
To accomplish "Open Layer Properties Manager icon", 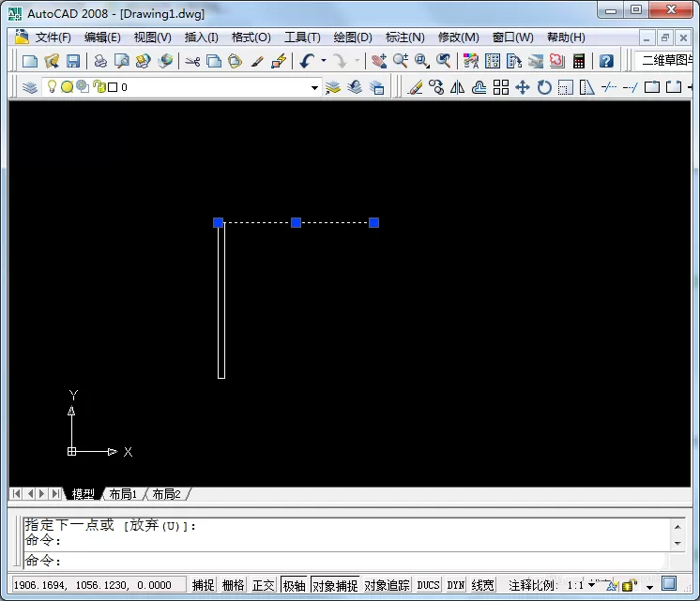I will tap(30, 87).
